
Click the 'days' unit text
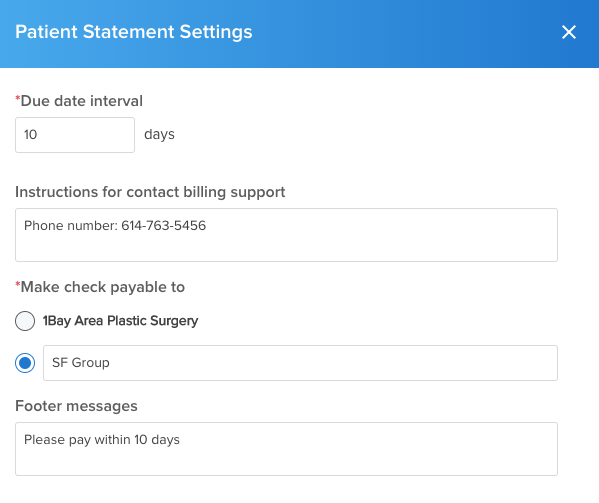point(159,135)
